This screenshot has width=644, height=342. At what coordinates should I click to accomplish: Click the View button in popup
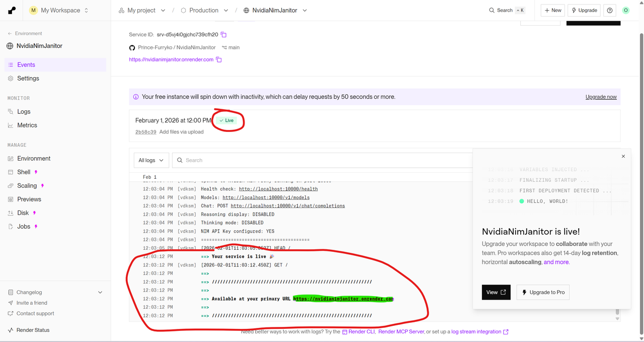496,292
